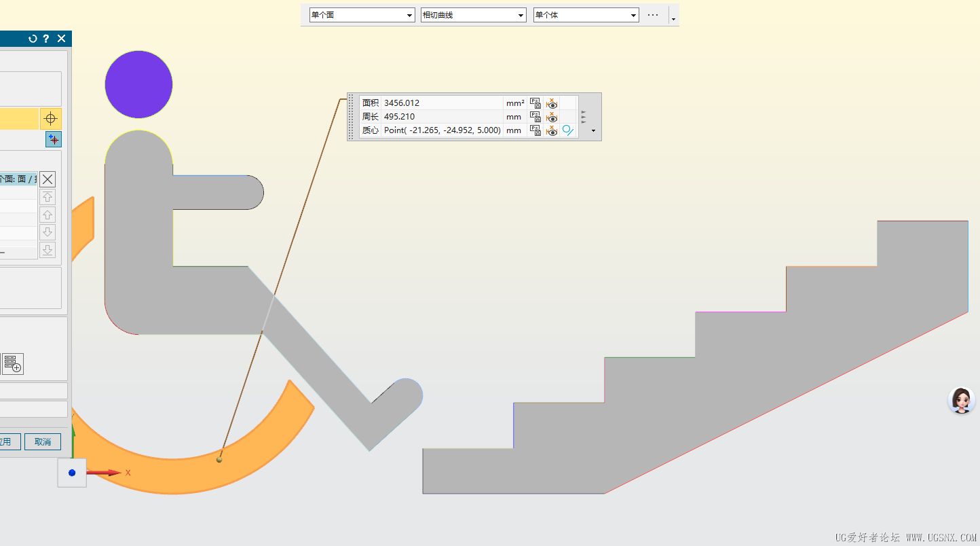This screenshot has width=980, height=546.
Task: Expand the selection bar overflow arrow
Action: pyautogui.click(x=673, y=19)
